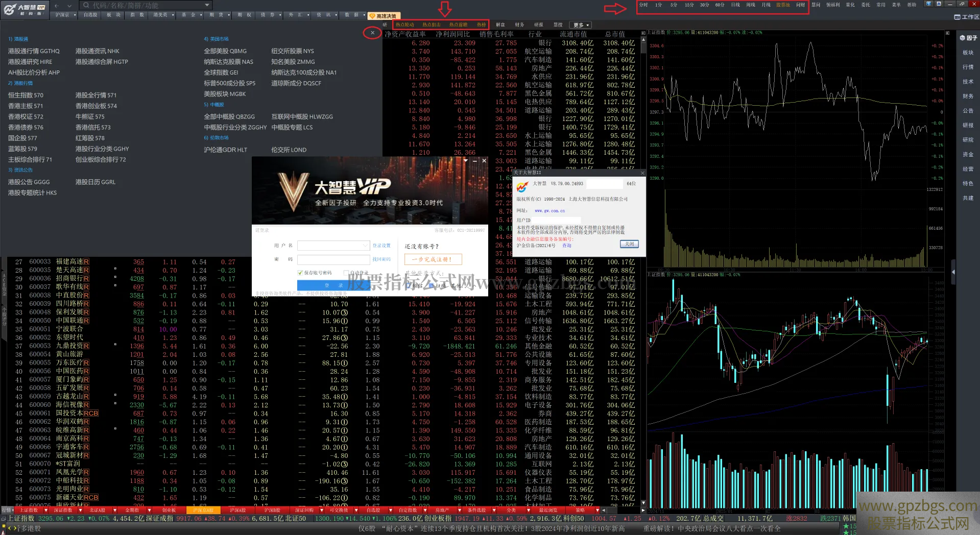This screenshot has height=535, width=980.
Task: Open the 技术 sidebar item
Action: (x=968, y=82)
